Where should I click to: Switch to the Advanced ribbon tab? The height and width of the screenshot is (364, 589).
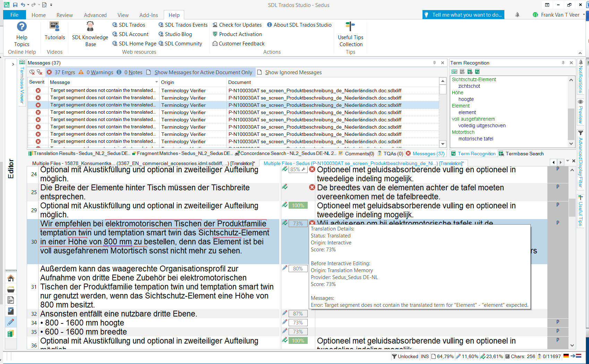[95, 15]
